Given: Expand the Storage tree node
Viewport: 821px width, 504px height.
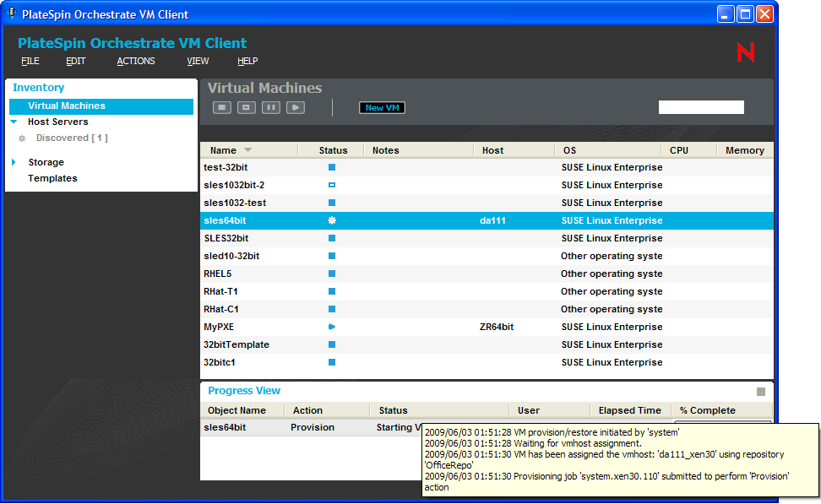Looking at the screenshot, I should click(x=14, y=162).
